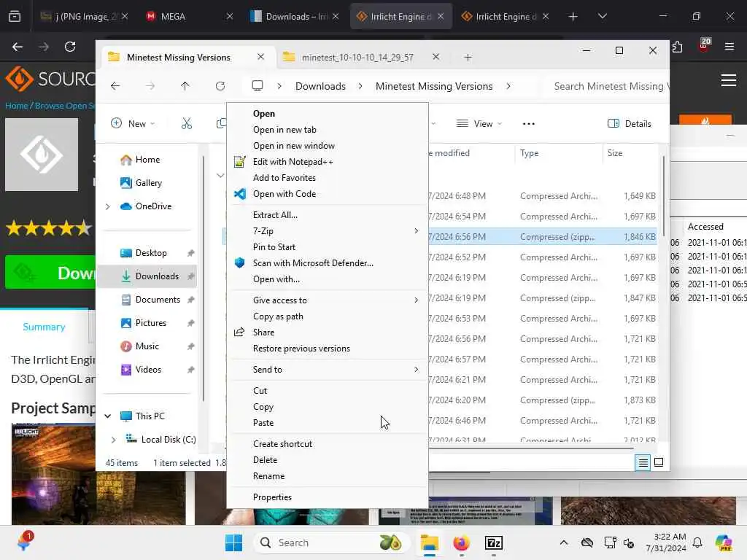Open Music in the navigation pane
Image resolution: width=747 pixels, height=560 pixels.
pos(147,346)
